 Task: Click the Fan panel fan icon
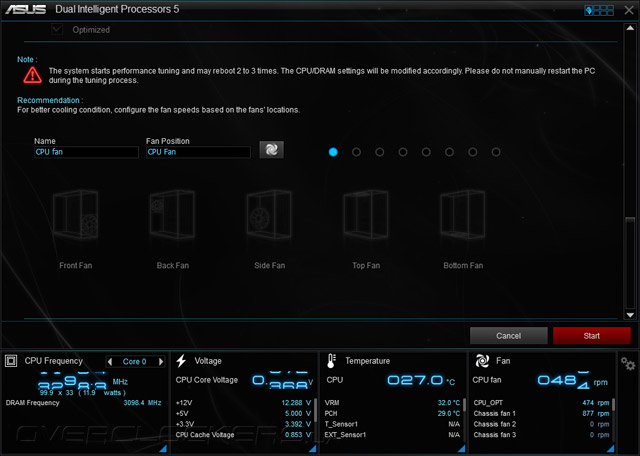482,361
